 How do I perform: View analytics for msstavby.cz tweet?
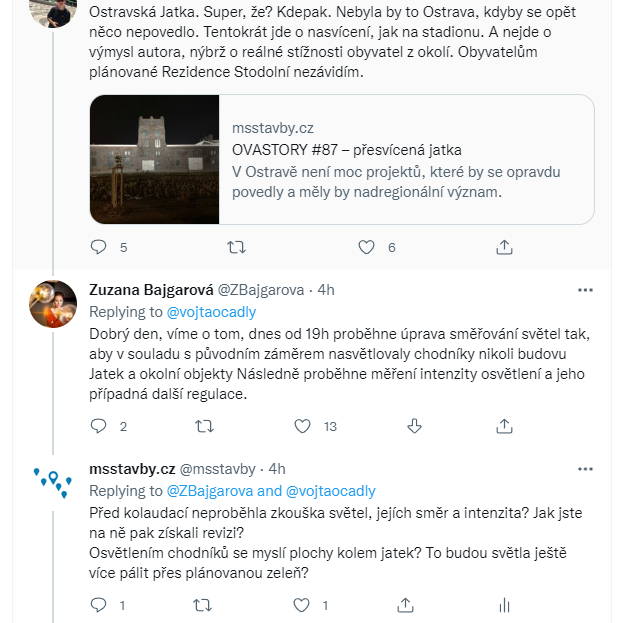coord(504,605)
